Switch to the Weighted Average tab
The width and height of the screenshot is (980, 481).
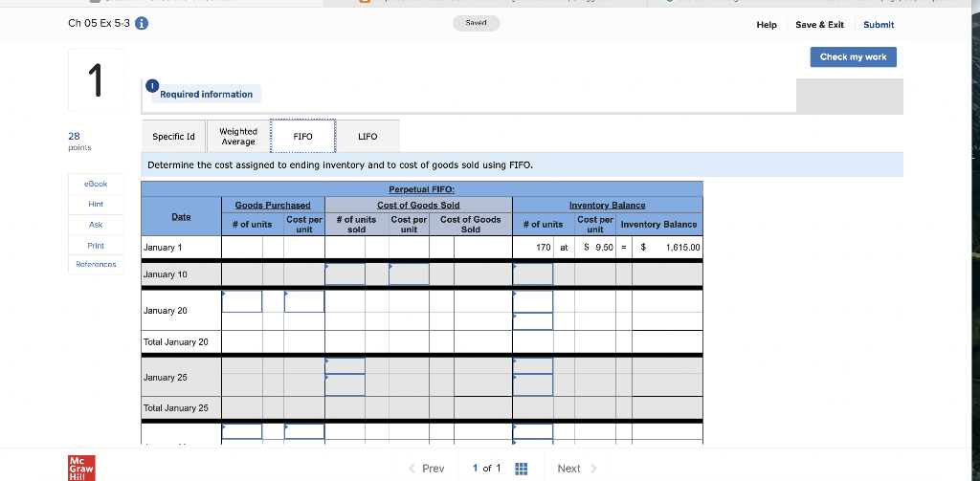pyautogui.click(x=238, y=136)
